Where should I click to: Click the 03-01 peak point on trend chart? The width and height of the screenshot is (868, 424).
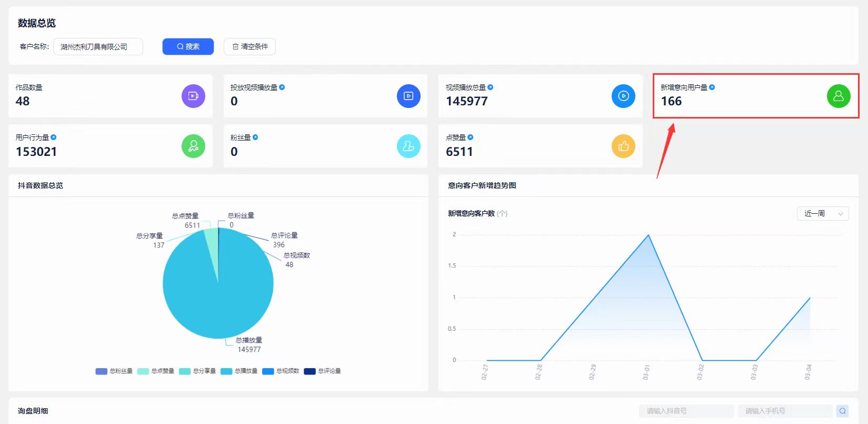[648, 235]
